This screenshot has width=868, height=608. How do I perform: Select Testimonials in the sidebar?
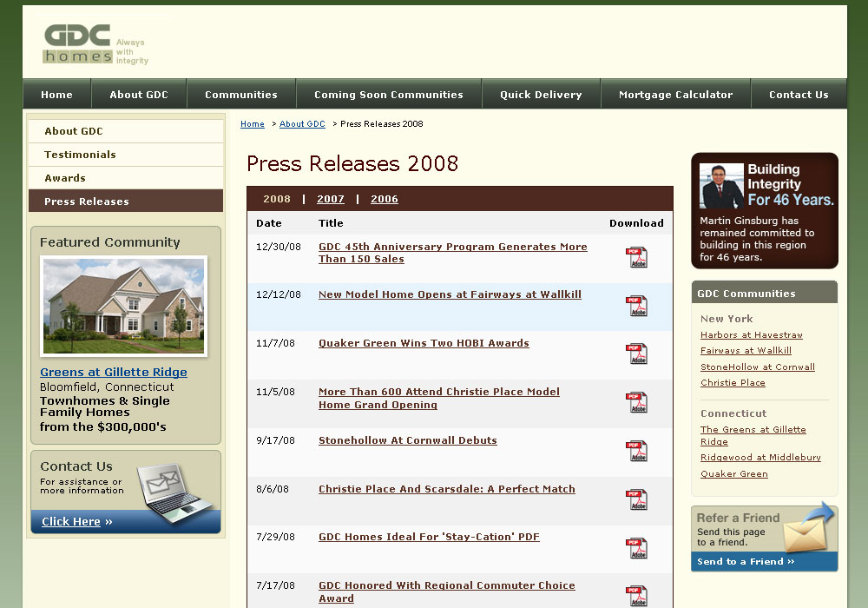coord(80,155)
